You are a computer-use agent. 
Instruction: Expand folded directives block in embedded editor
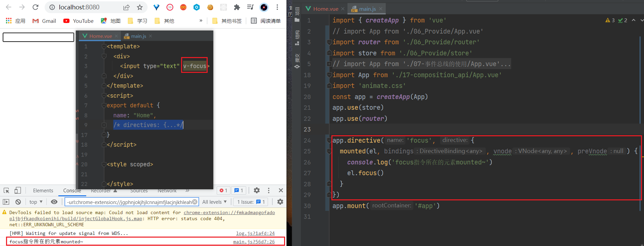click(x=104, y=125)
